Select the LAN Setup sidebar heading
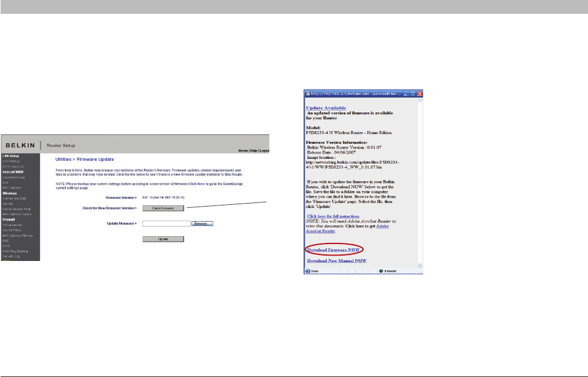This screenshot has width=588, height=377. (x=10, y=156)
